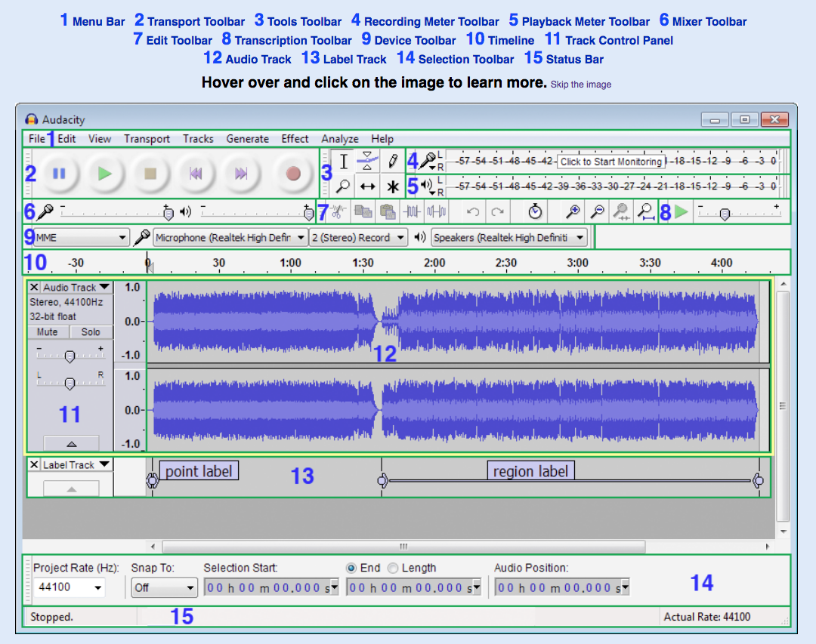Click the Zoom In magnifier icon
This screenshot has width=816, height=644.
pos(573,212)
